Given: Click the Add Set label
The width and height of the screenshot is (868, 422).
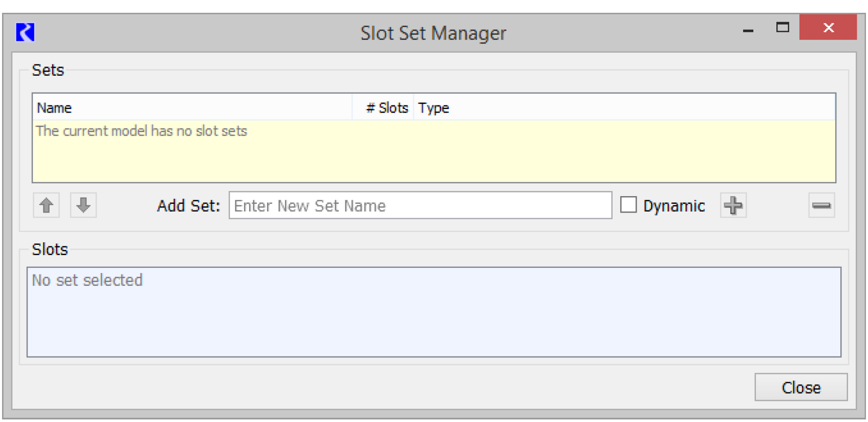Looking at the screenshot, I should coord(188,206).
